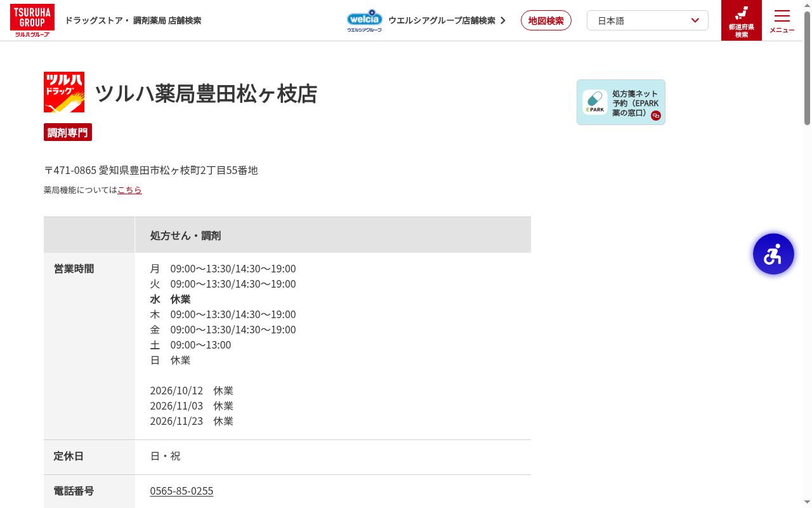
Task: Click the 地図検索 map search button
Action: coord(546,20)
